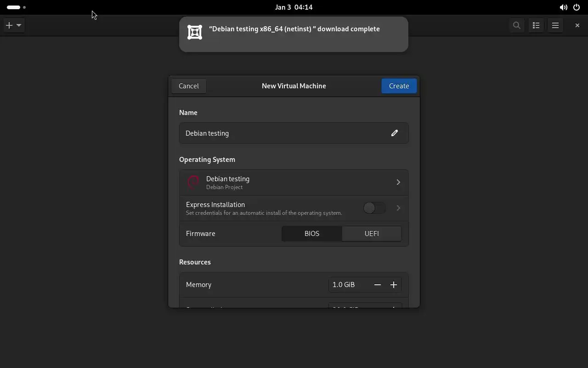Expand the Debian testing operating system row

click(x=294, y=183)
